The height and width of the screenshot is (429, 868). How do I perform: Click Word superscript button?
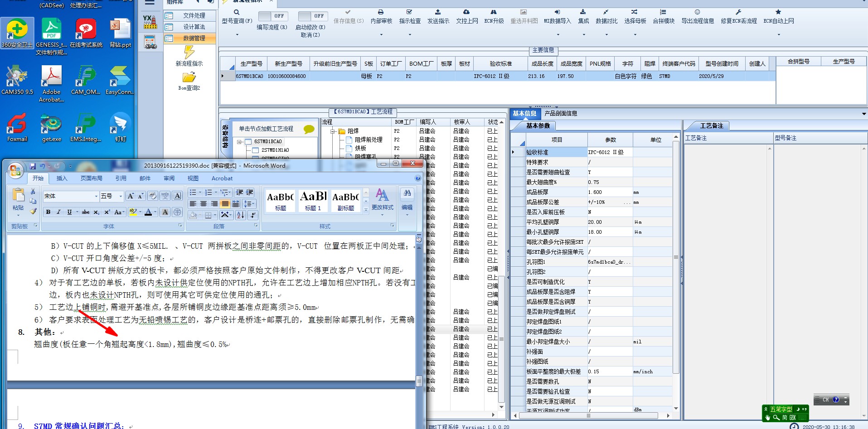click(x=107, y=212)
